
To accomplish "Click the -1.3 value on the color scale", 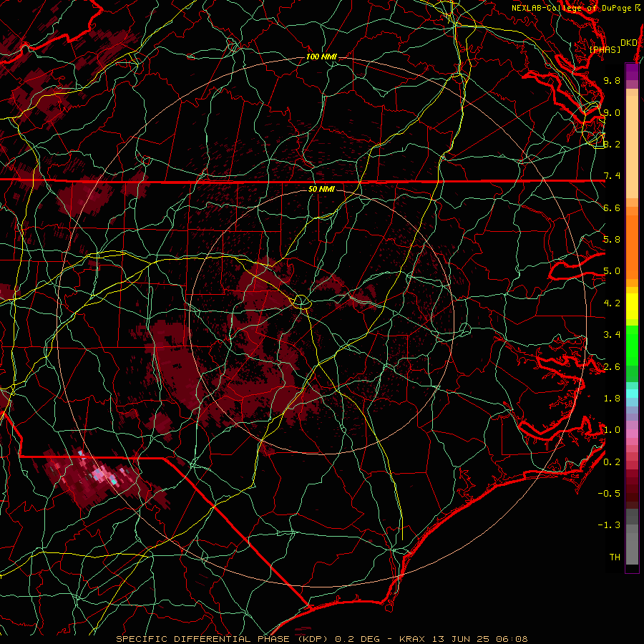I will [x=609, y=525].
